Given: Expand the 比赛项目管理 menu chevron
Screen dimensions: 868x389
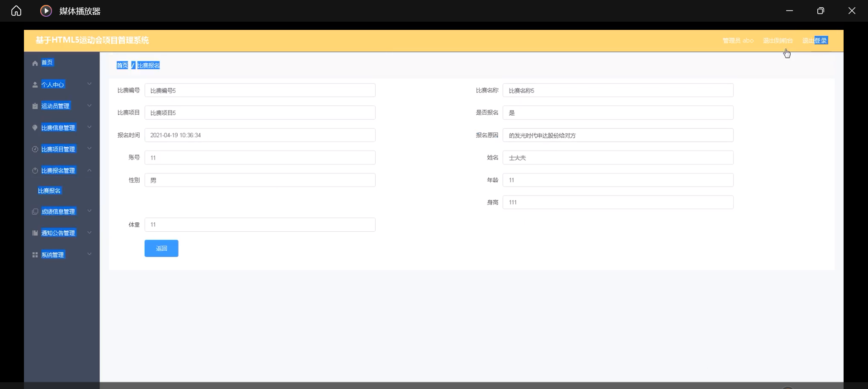Looking at the screenshot, I should coord(90,149).
